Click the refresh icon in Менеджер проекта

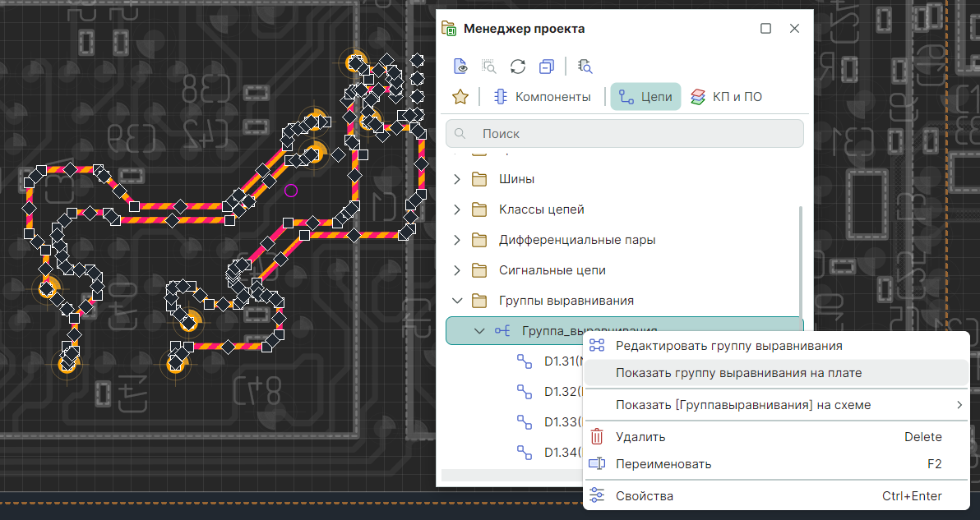tap(518, 67)
